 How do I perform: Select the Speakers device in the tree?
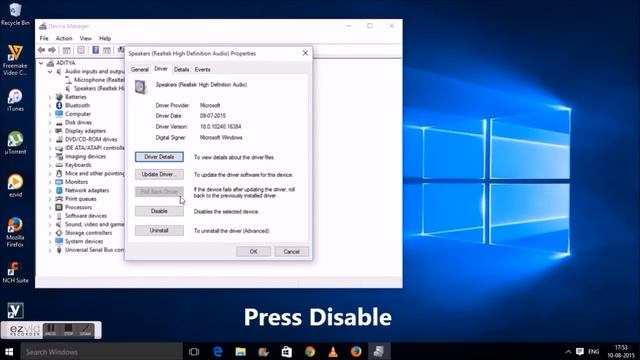pos(99,89)
